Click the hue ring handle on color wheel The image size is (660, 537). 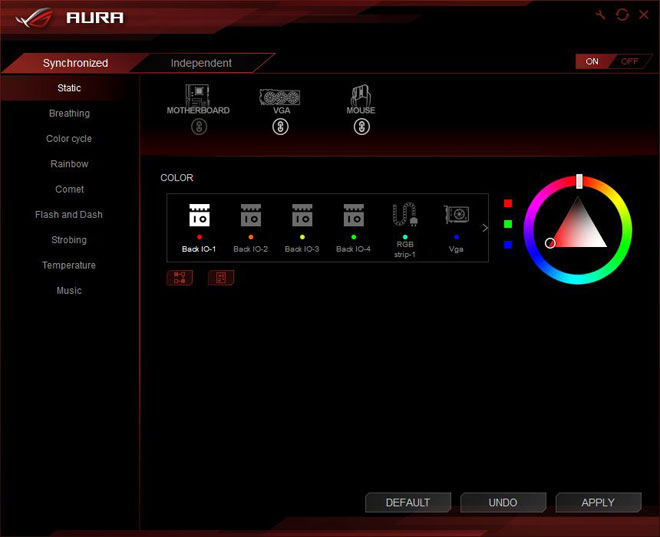pos(579,181)
